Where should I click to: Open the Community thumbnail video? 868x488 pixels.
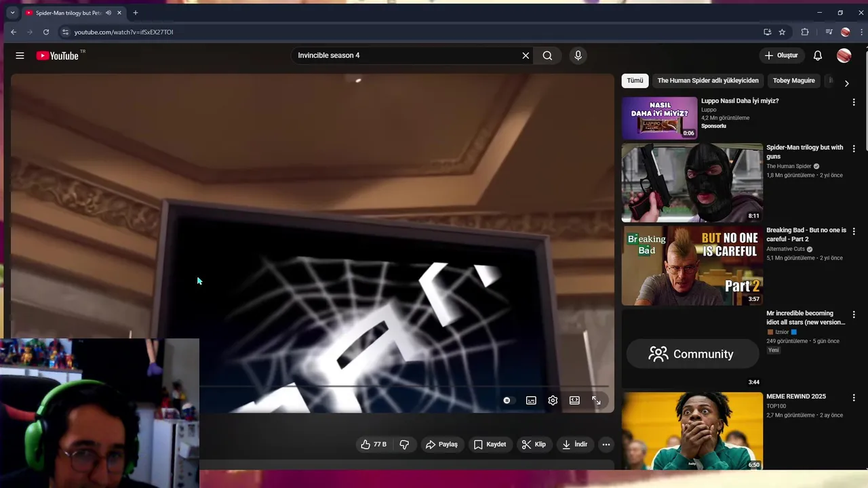tap(692, 348)
